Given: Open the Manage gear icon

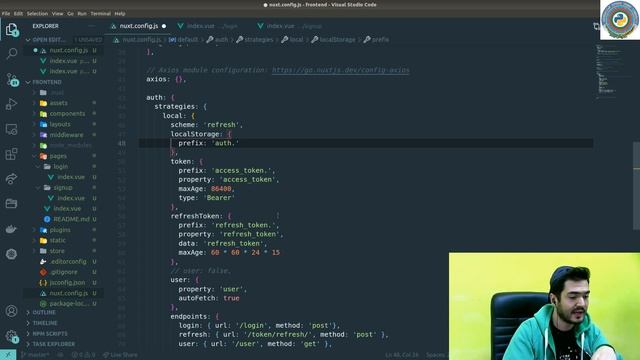Looking at the screenshot, I should (12, 336).
